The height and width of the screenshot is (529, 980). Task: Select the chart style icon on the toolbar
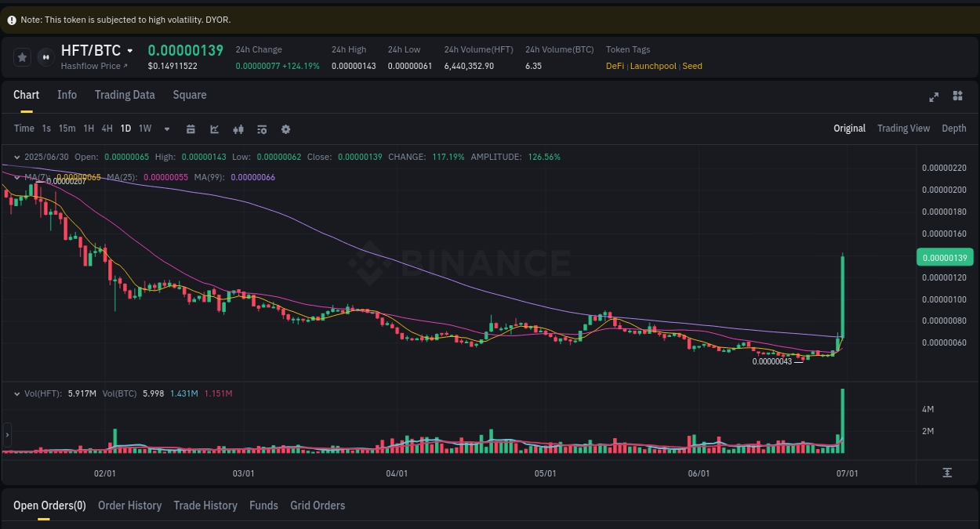pyautogui.click(x=214, y=129)
